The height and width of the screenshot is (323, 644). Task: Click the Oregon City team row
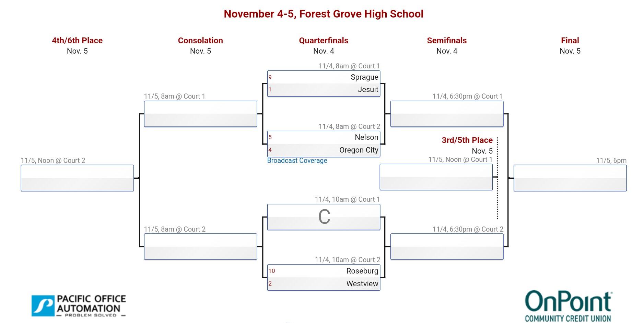(x=324, y=150)
